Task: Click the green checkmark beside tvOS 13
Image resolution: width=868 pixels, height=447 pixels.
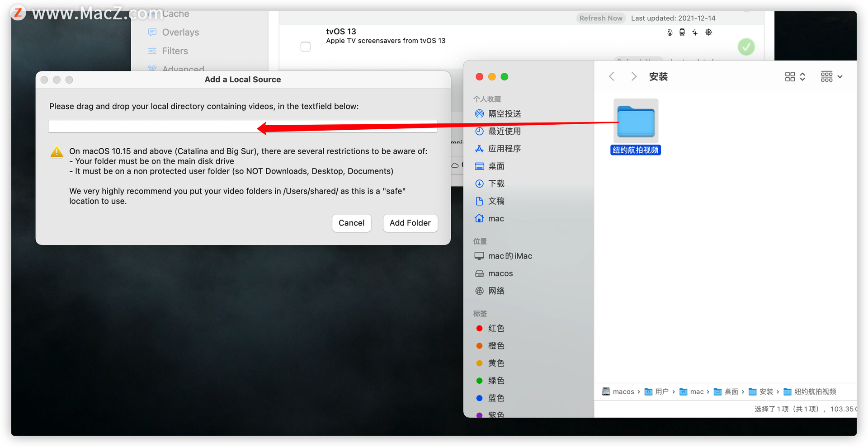Action: click(746, 47)
